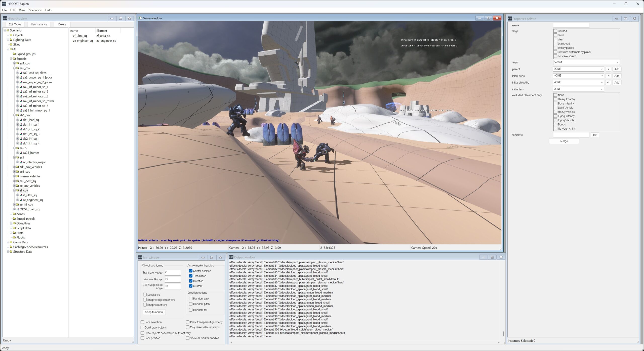The image size is (644, 351).
Task: Click the Game window title icon
Action: [140, 18]
